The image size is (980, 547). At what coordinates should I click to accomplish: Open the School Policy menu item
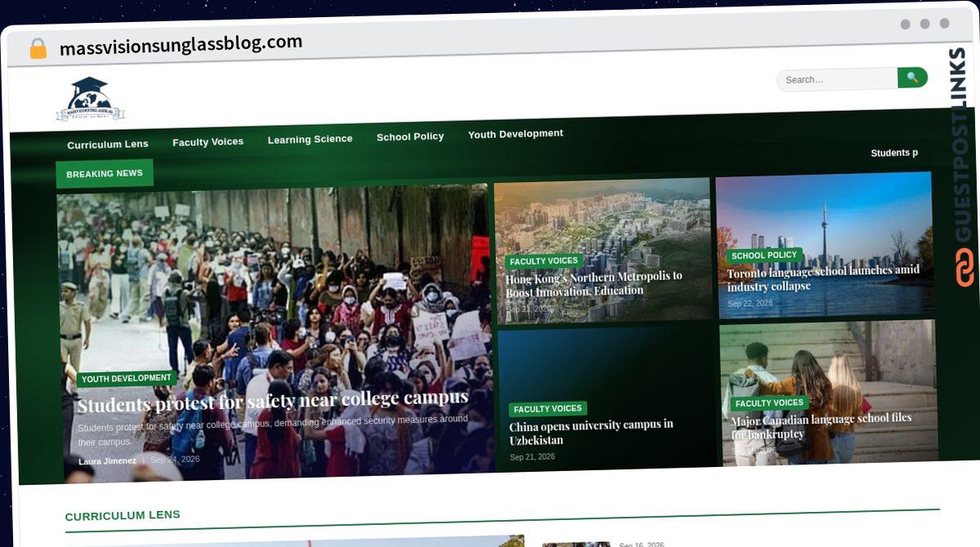tap(410, 137)
